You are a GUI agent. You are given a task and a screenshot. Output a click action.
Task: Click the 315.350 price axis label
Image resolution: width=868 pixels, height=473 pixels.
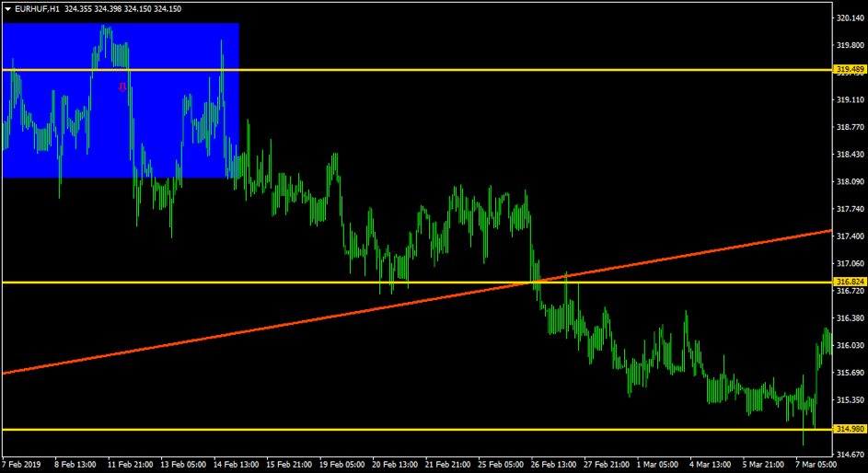pyautogui.click(x=851, y=399)
